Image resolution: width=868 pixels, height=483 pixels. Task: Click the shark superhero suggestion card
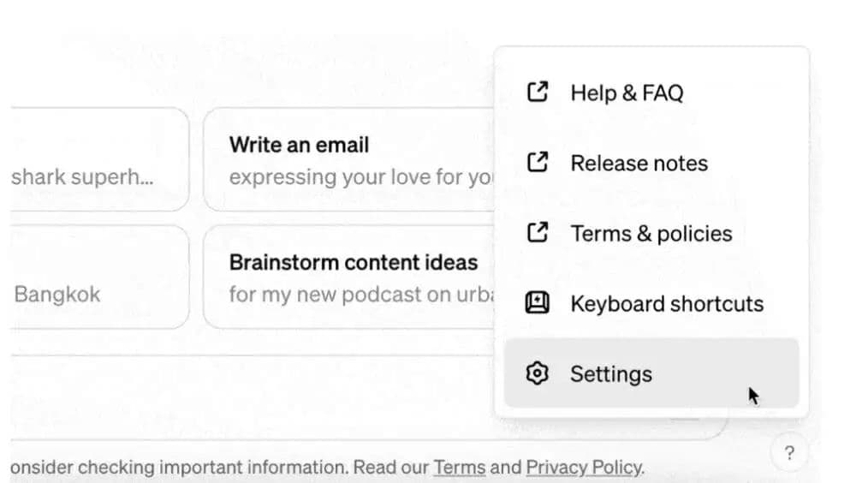99,159
